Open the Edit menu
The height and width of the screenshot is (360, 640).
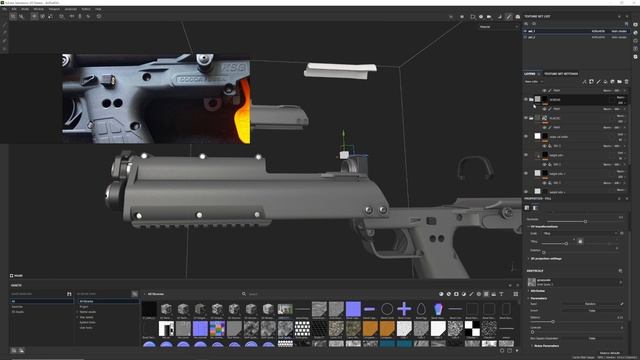(x=14, y=9)
